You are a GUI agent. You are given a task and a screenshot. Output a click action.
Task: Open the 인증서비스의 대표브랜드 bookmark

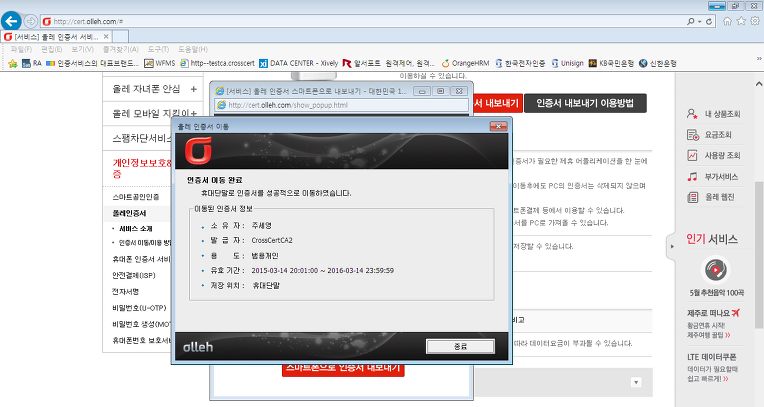click(x=93, y=63)
